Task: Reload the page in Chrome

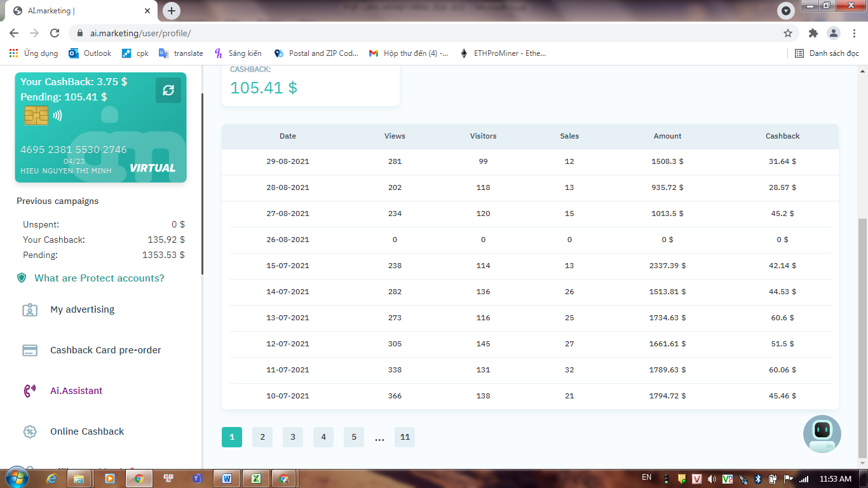Action: [55, 33]
